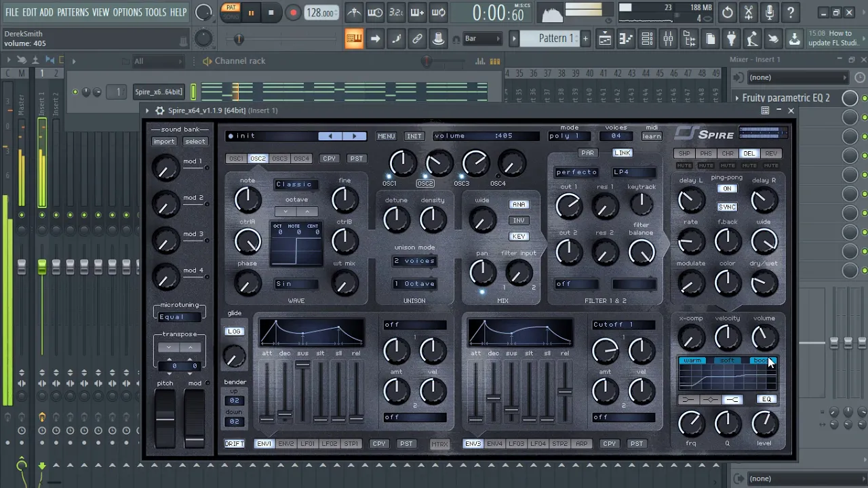Open the FILE menu
This screenshot has width=868, height=488.
(x=12, y=12)
